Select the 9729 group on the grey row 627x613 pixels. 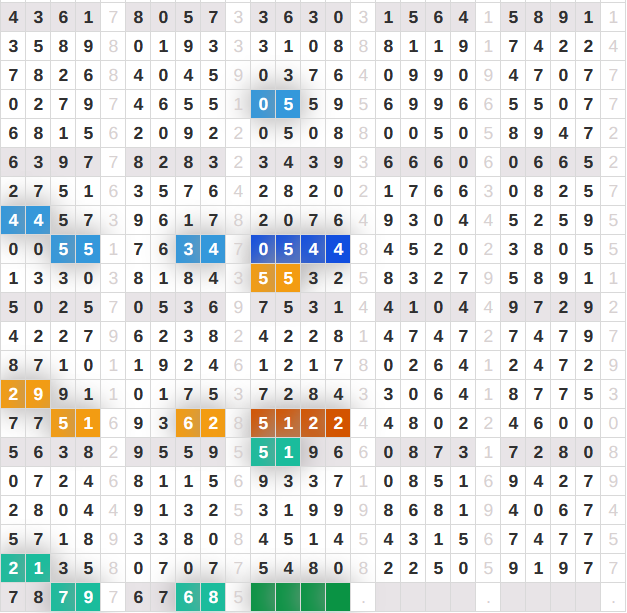point(551,307)
